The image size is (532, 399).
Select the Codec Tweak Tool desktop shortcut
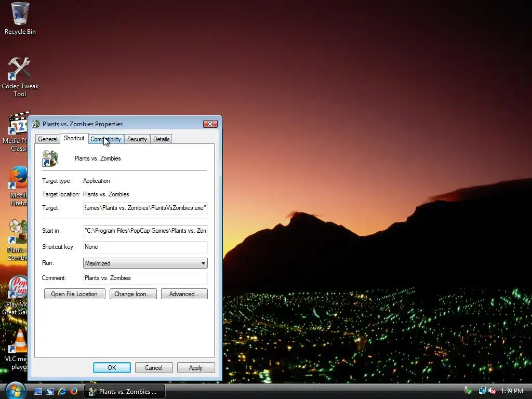click(20, 77)
